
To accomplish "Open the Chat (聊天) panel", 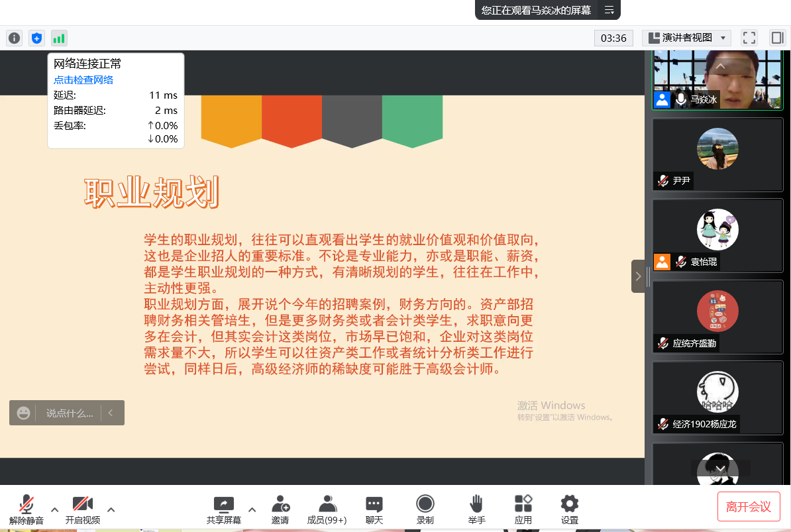I will pyautogui.click(x=374, y=509).
